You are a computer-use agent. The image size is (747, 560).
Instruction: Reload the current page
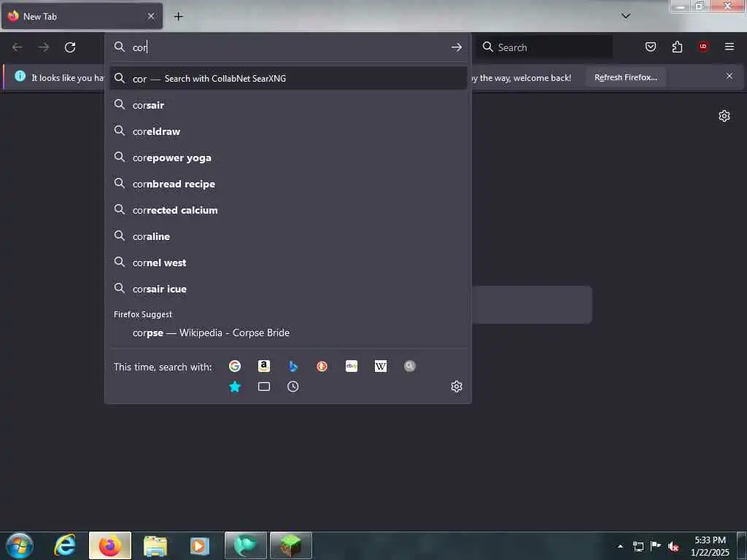[x=70, y=47]
